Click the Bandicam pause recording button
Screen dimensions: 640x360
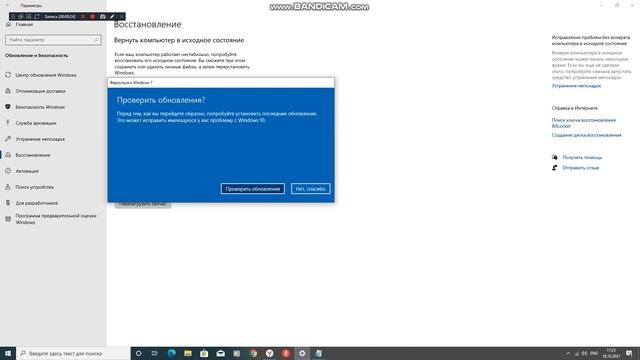(83, 17)
